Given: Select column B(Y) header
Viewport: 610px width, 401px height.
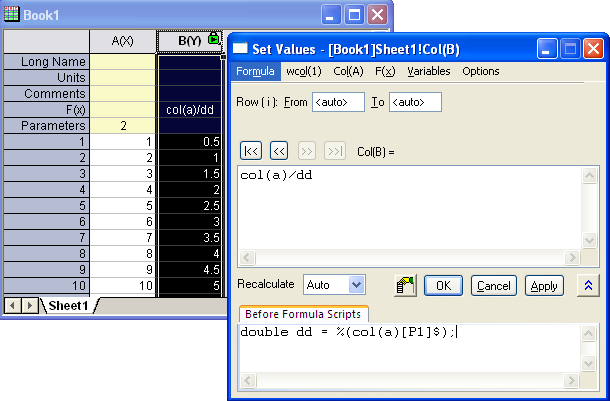Looking at the screenshot, I should point(190,41).
